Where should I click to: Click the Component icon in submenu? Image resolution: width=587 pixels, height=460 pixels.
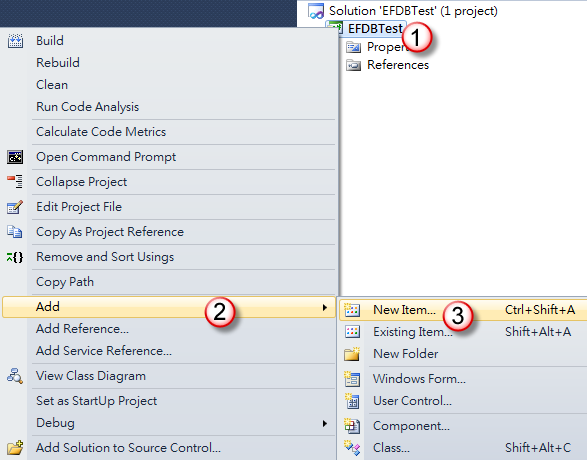(x=352, y=426)
